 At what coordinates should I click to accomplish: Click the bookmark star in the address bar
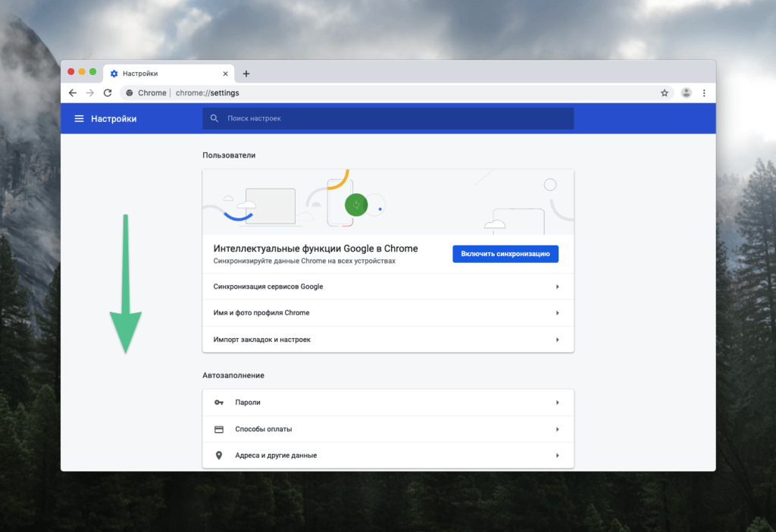coord(665,92)
